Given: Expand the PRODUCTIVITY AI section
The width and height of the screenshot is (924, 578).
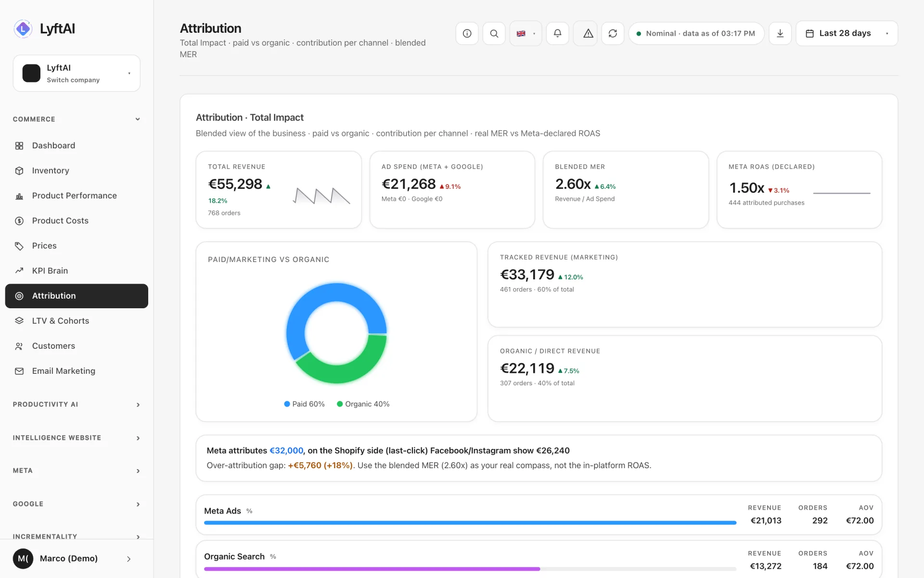Looking at the screenshot, I should pyautogui.click(x=77, y=405).
